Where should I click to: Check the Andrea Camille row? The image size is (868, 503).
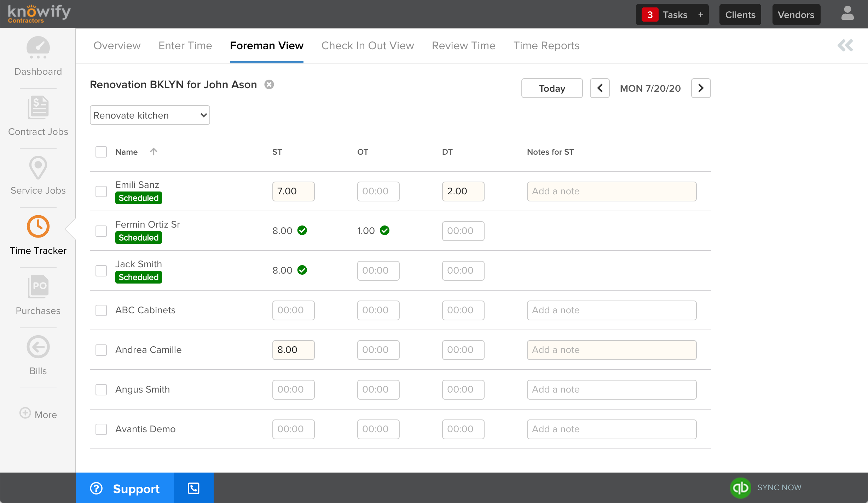pyautogui.click(x=101, y=350)
